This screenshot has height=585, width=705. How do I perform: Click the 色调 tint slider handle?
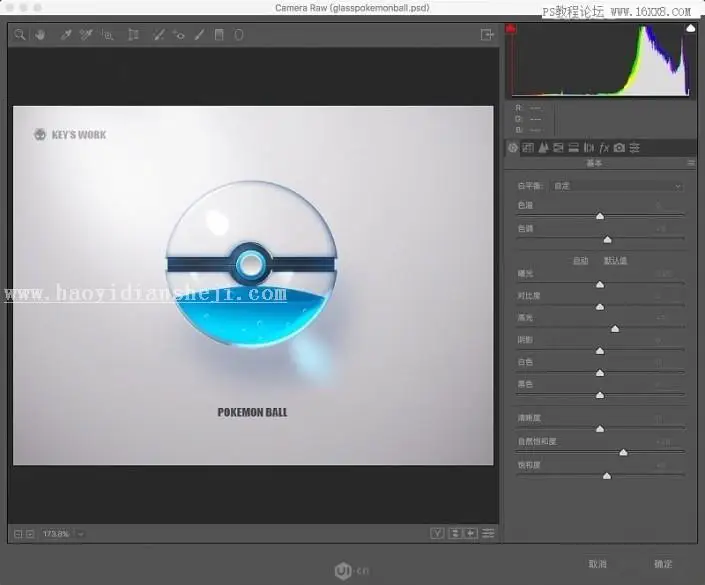607,240
